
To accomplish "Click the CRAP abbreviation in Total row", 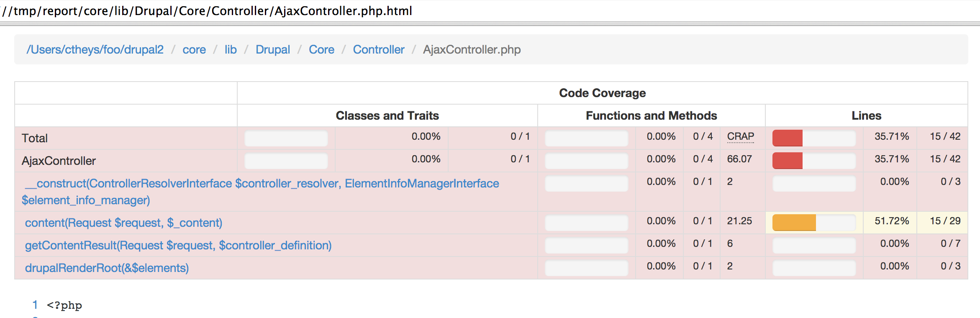I will pos(740,136).
